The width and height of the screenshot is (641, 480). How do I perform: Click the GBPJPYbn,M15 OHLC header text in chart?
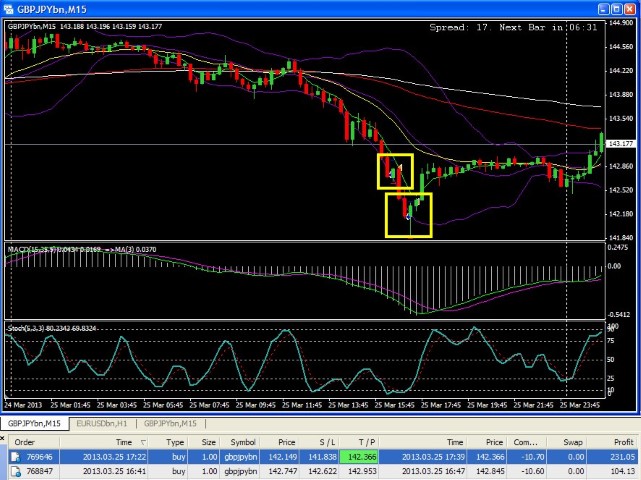pos(85,27)
